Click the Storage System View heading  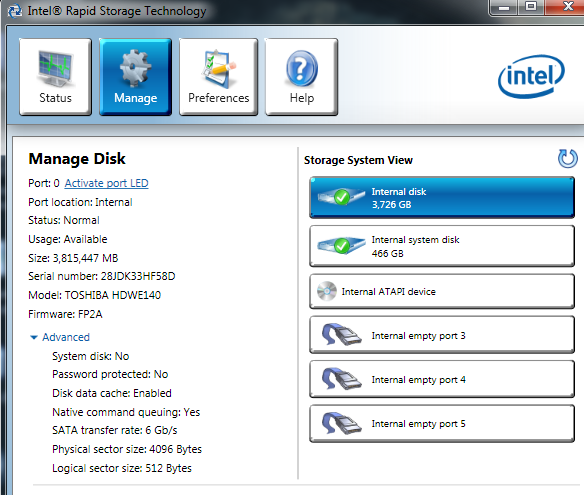[358, 160]
